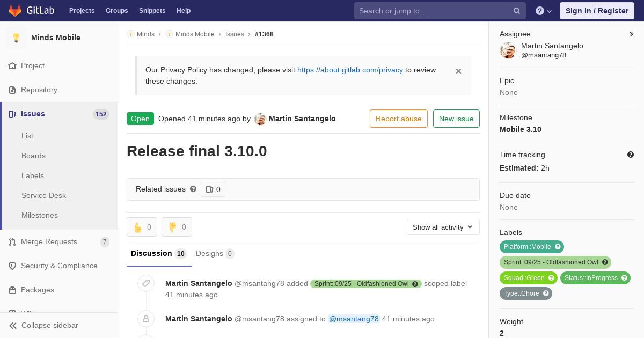644x338 pixels.
Task: Open the Groups menu in navbar
Action: (117, 11)
